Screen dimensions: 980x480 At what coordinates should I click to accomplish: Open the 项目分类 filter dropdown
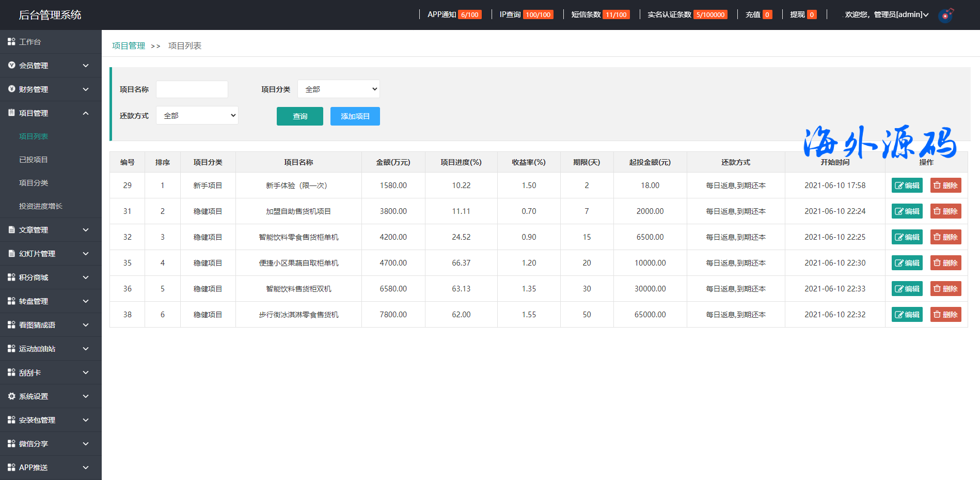pyautogui.click(x=339, y=89)
